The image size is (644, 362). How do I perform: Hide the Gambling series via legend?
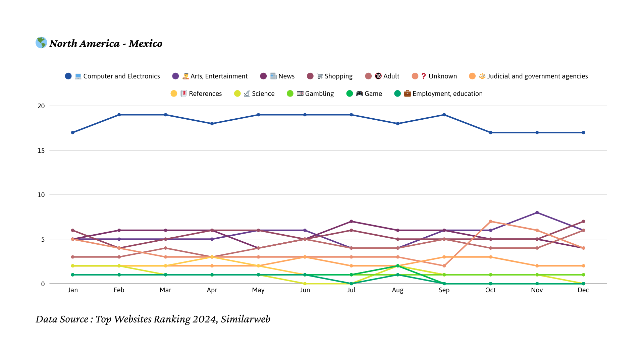pyautogui.click(x=319, y=94)
